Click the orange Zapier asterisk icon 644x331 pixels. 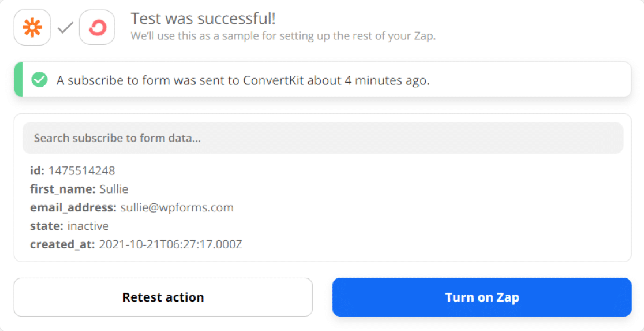[x=32, y=28]
